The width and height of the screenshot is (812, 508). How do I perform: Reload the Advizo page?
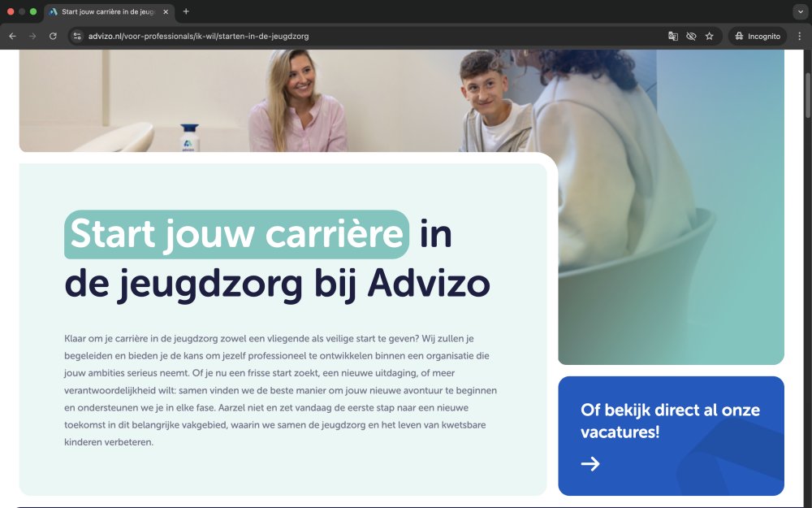coord(53,36)
